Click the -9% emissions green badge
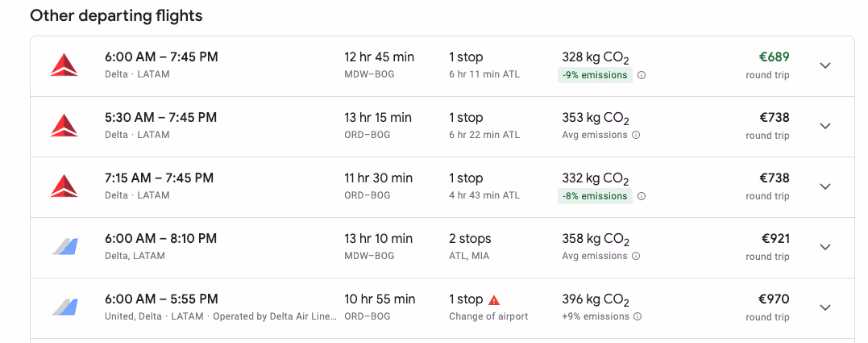 595,75
